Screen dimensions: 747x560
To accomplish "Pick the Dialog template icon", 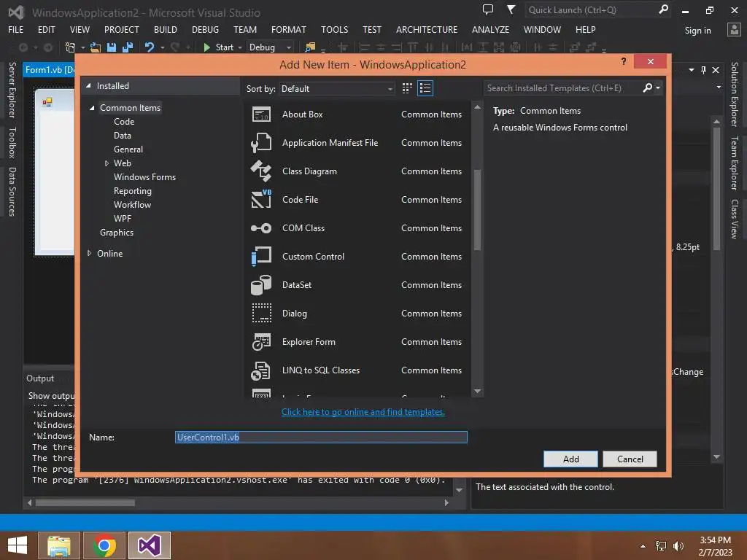I will [x=261, y=314].
